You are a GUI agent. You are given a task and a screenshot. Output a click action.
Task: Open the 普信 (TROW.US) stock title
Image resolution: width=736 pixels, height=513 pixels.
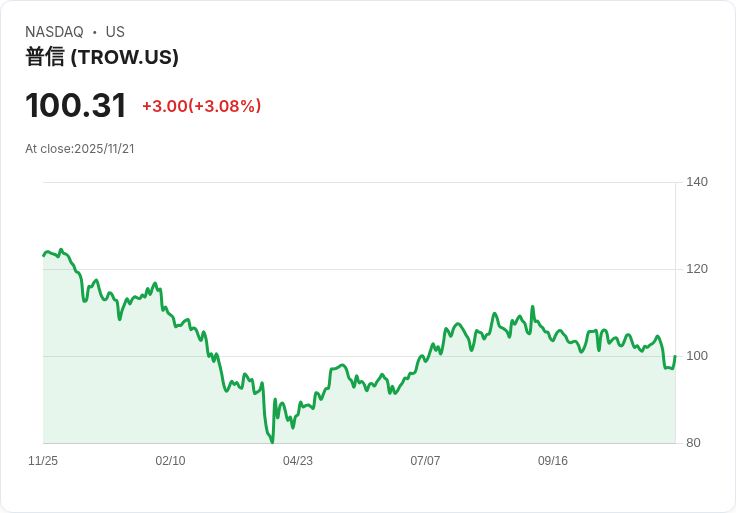[102, 57]
